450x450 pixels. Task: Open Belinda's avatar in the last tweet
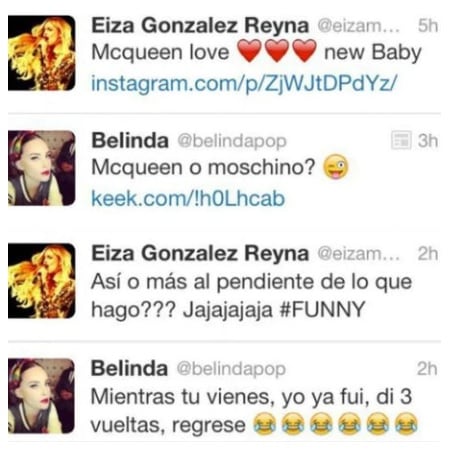click(x=42, y=396)
